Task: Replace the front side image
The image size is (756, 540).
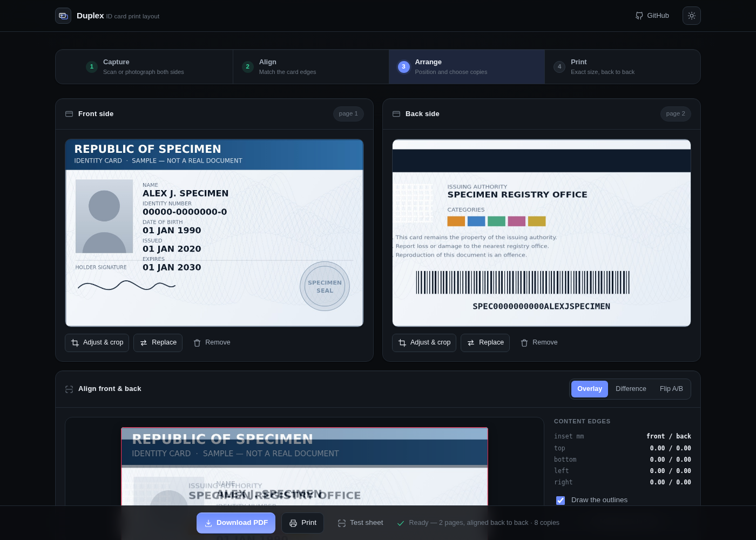Action: [x=158, y=343]
